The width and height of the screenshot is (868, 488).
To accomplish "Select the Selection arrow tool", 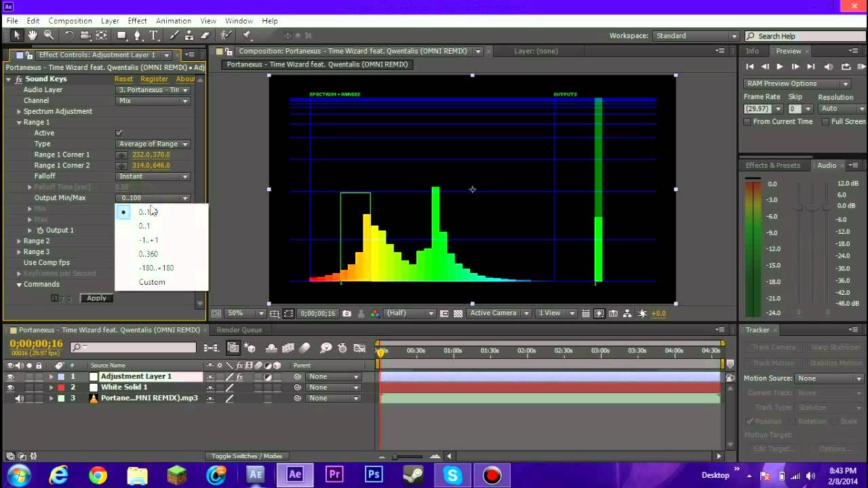I will click(17, 35).
